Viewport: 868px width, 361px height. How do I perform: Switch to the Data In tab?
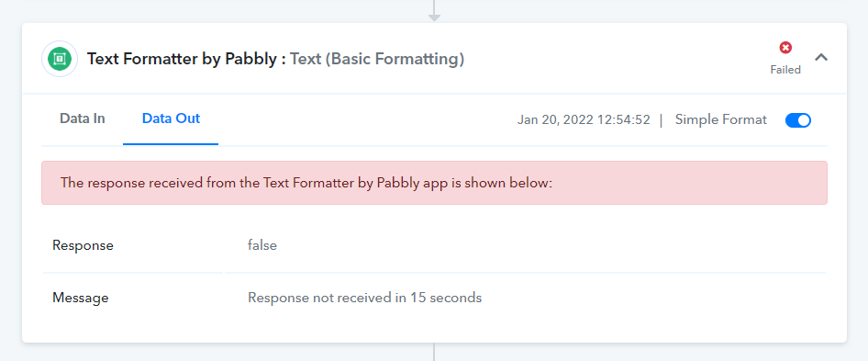pos(83,118)
